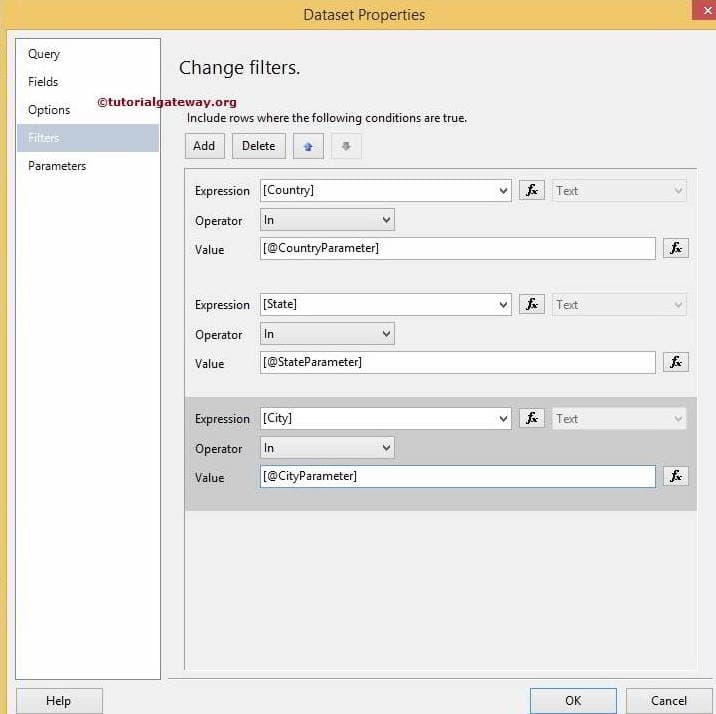Open the Operator dropdown for Country filter

327,220
